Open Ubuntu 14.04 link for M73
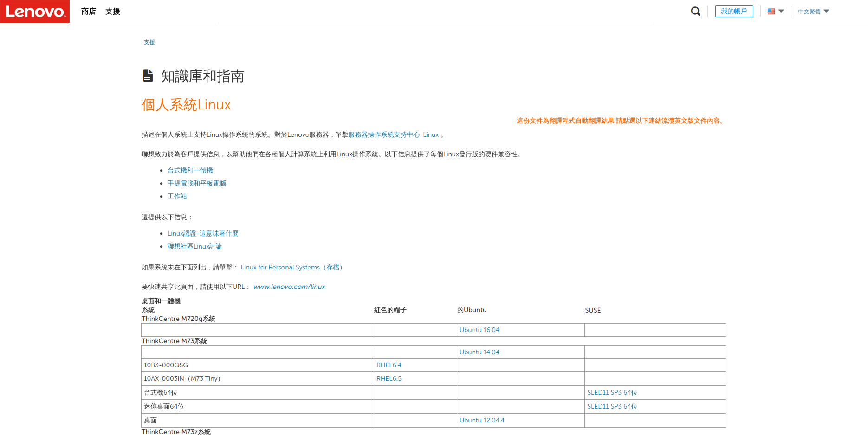Screen dimensions: 868x435 [479, 352]
